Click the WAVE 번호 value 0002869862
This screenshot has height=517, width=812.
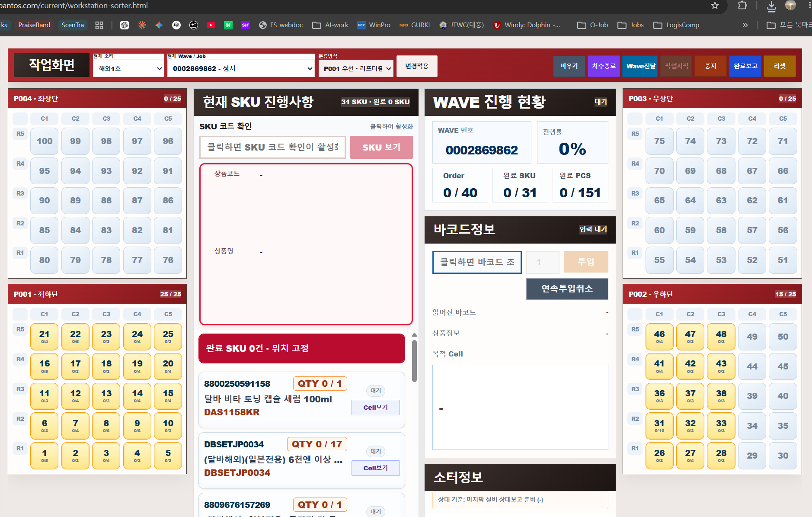point(482,150)
